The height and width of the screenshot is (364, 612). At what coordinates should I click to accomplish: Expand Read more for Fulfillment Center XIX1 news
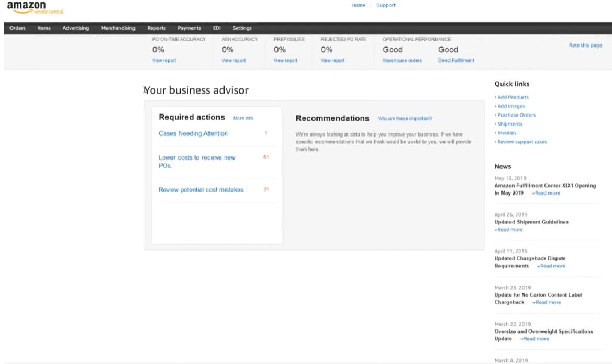click(x=547, y=193)
